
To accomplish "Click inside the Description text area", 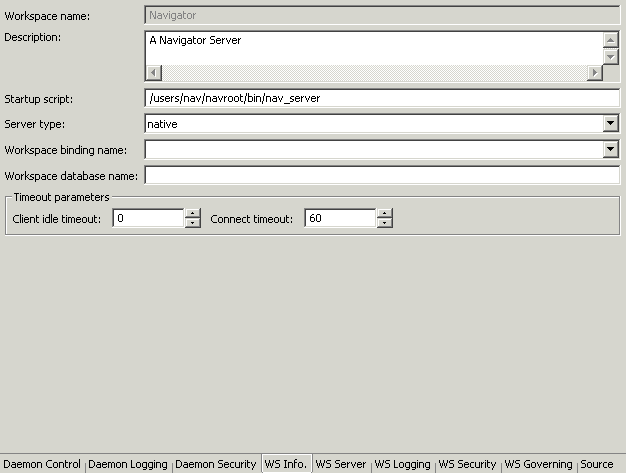I will click(x=374, y=48).
